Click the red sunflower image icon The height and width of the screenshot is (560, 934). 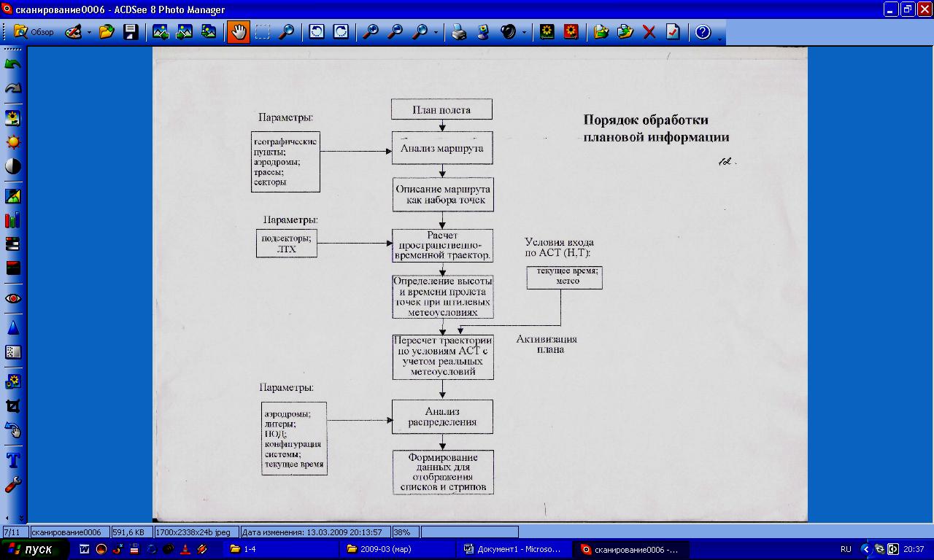pos(571,32)
